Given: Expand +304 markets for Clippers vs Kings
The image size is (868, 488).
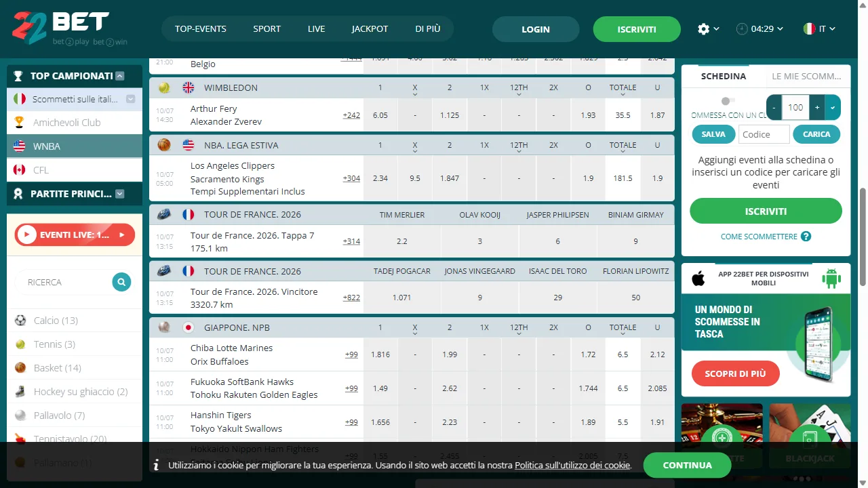Looking at the screenshot, I should (x=351, y=178).
